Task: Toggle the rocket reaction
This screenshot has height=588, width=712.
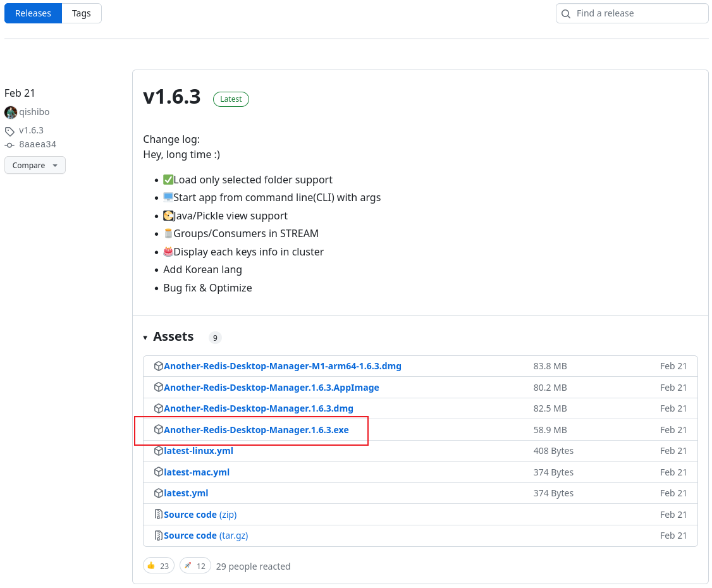Action: click(195, 566)
